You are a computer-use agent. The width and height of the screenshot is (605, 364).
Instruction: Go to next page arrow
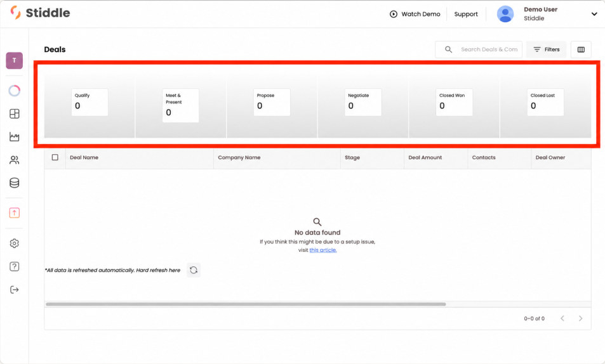click(x=580, y=318)
